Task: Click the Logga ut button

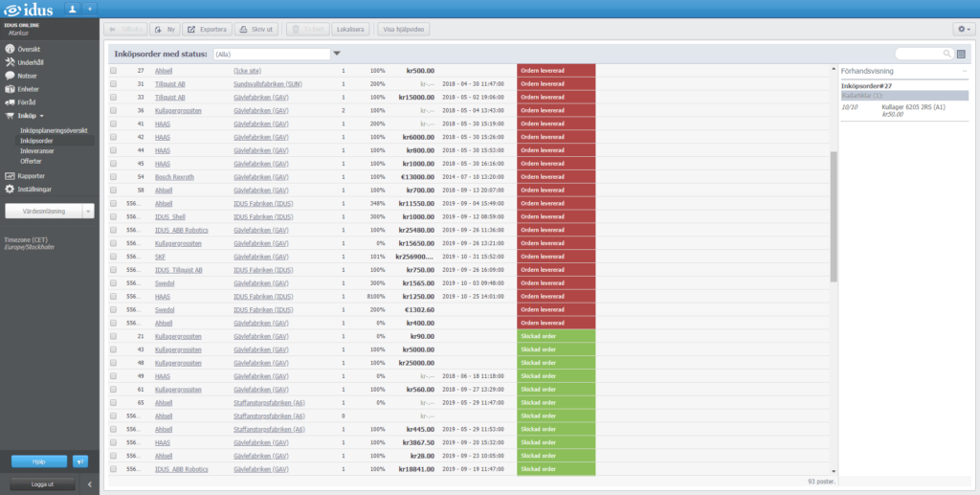Action: [42, 484]
